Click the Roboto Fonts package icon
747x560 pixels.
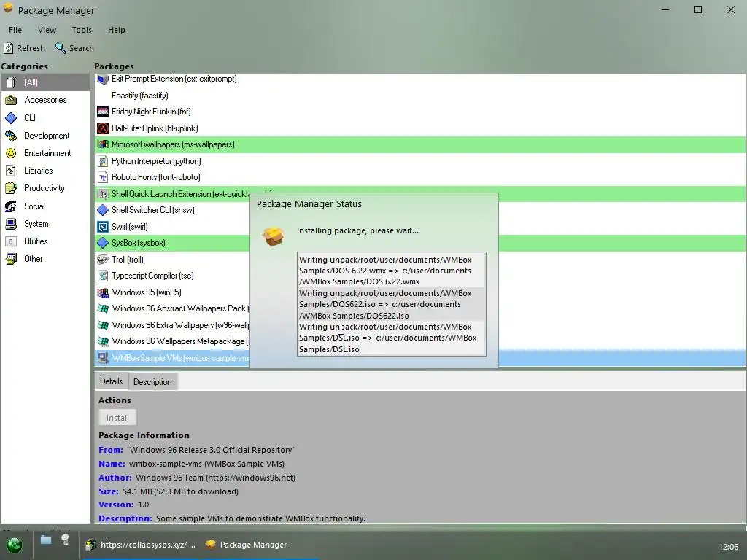point(103,177)
